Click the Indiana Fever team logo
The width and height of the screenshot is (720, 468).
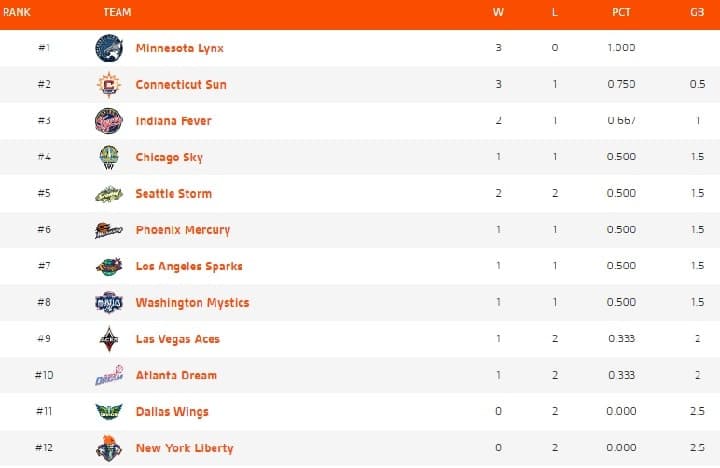(108, 121)
